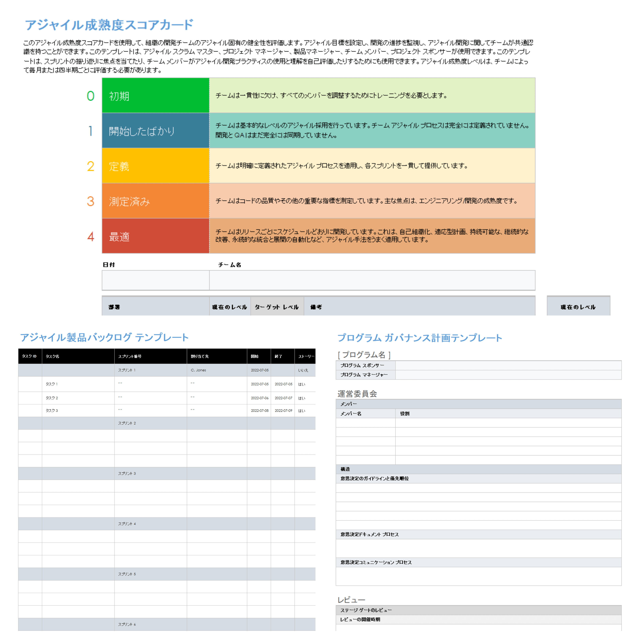The image size is (644, 644).
Task: Select the green 初期 level cell
Action: (155, 95)
